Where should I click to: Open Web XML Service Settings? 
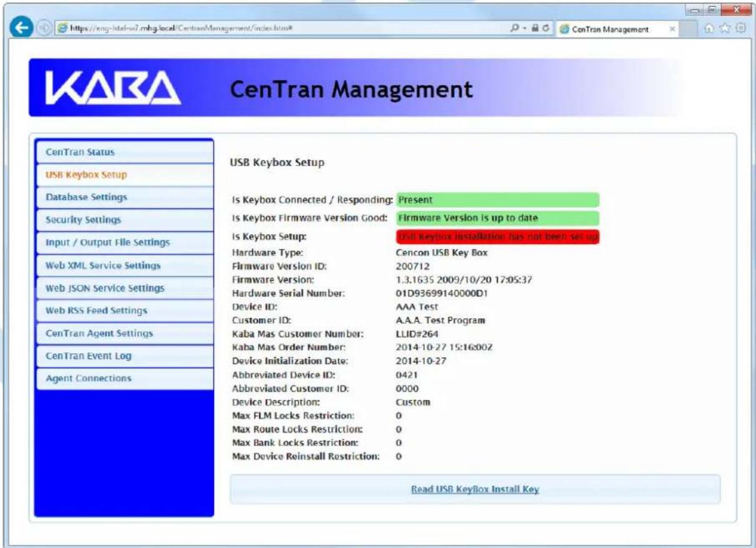(x=125, y=265)
